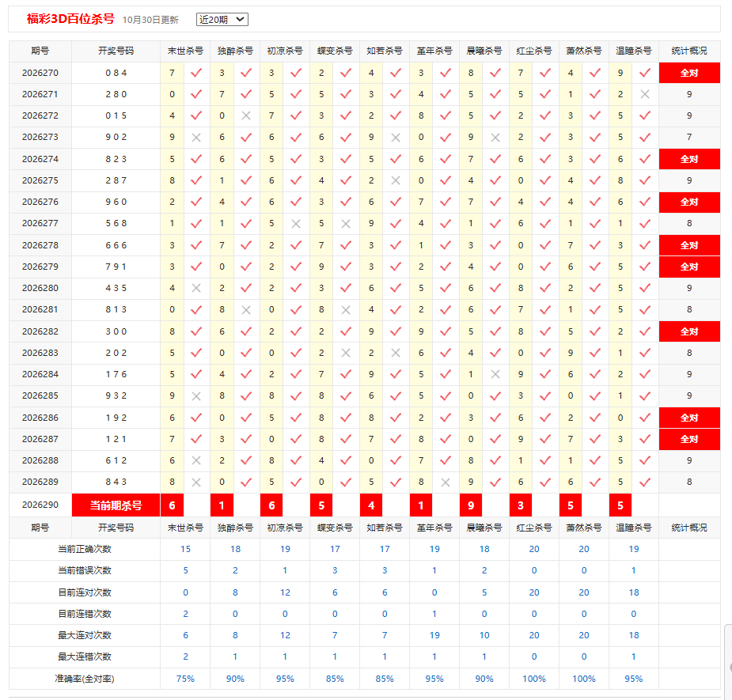Click the 10月30日更新 update date text

coord(151,20)
